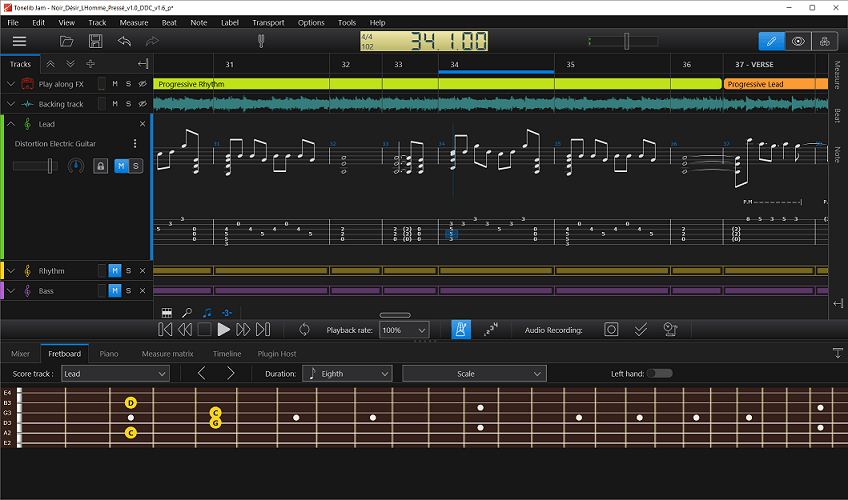Click the tuning fork tuner icon
The image size is (848, 500).
(261, 41)
